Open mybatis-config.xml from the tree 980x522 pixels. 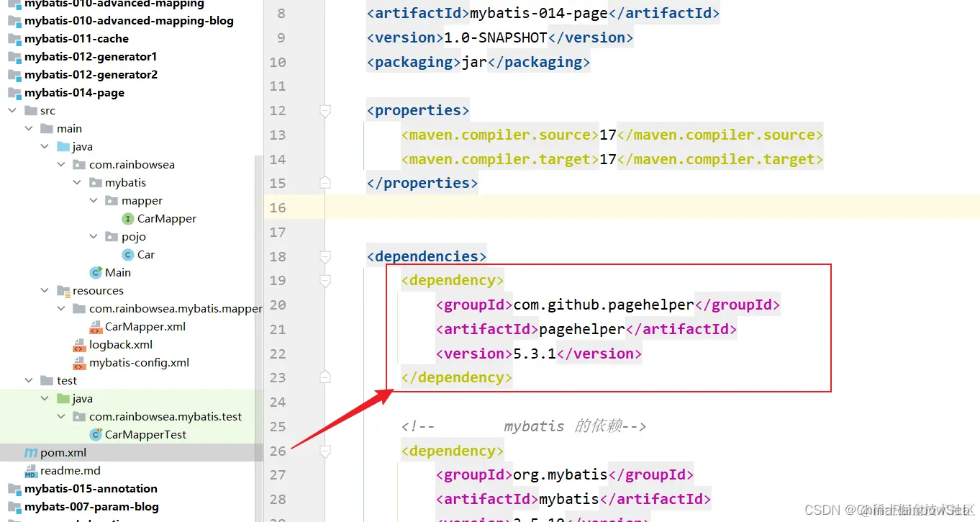pos(140,363)
